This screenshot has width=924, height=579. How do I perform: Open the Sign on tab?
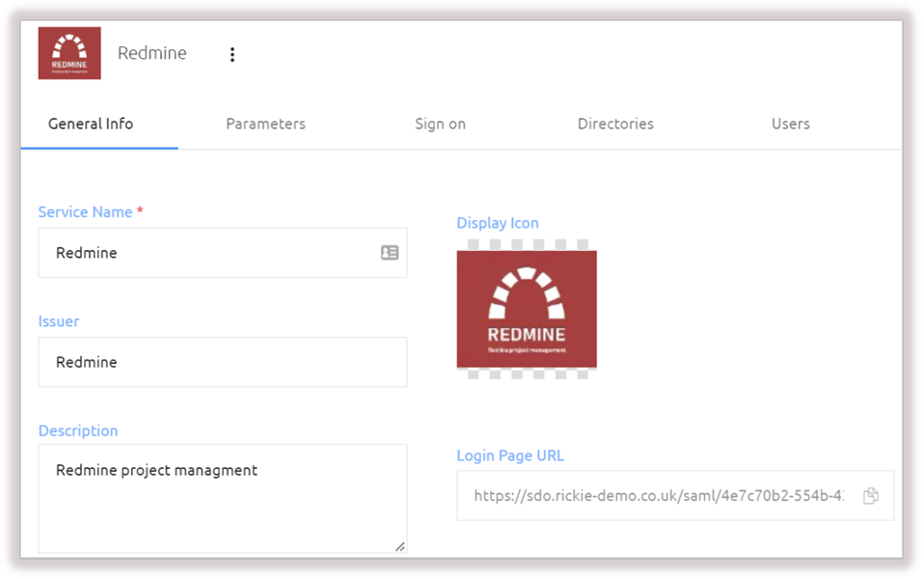coord(440,124)
